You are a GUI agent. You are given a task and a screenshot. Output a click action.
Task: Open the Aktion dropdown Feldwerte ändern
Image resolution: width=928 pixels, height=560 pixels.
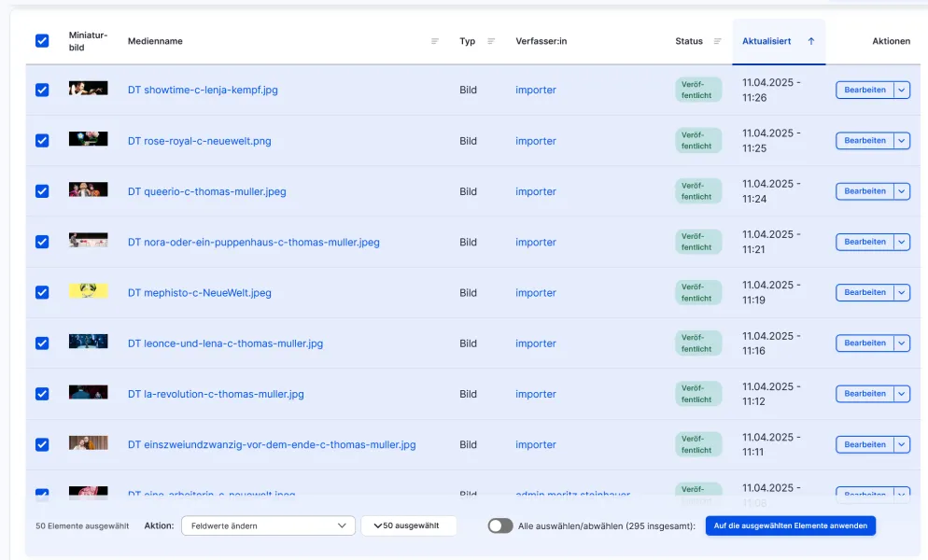[268, 525]
